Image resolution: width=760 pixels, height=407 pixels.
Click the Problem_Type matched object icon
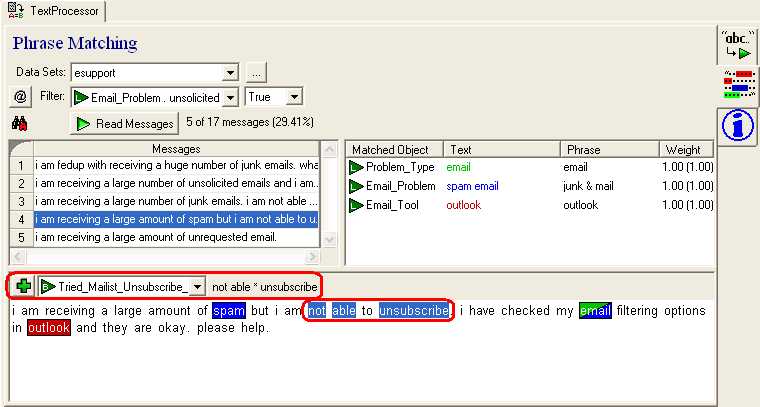(356, 167)
